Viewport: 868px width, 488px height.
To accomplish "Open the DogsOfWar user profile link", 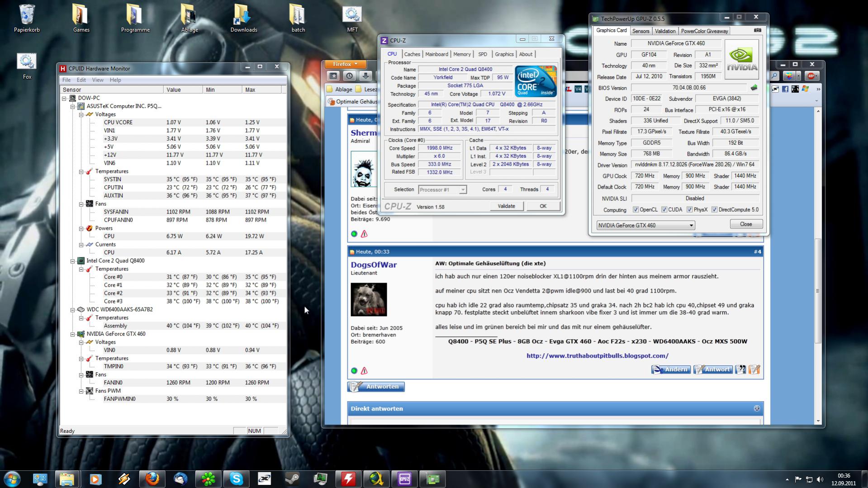I will pos(374,265).
